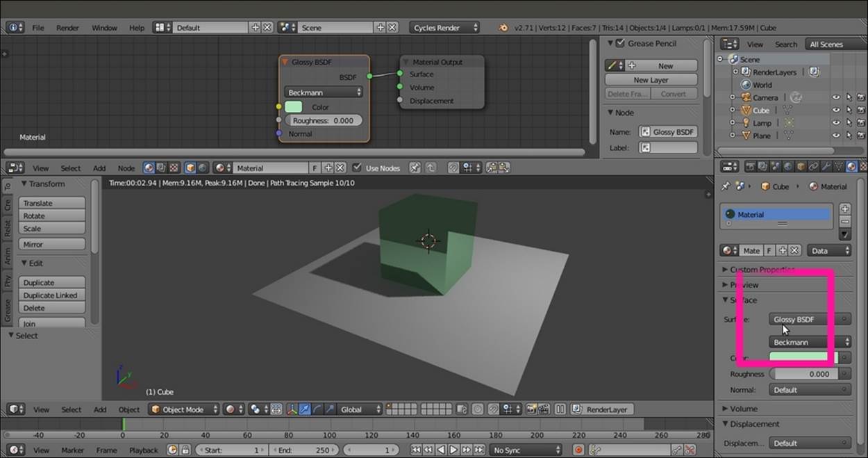Click the Duplicate Linked button
The image size is (868, 458).
53,295
